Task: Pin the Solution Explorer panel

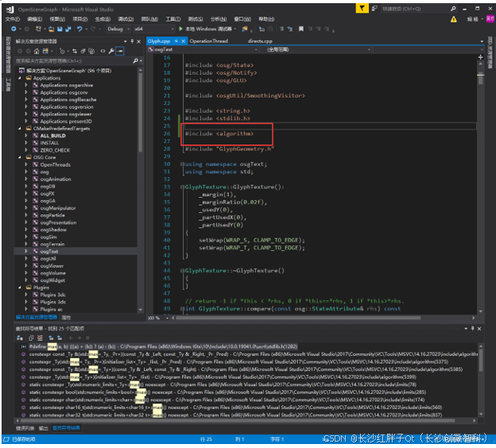Action: coord(132,41)
